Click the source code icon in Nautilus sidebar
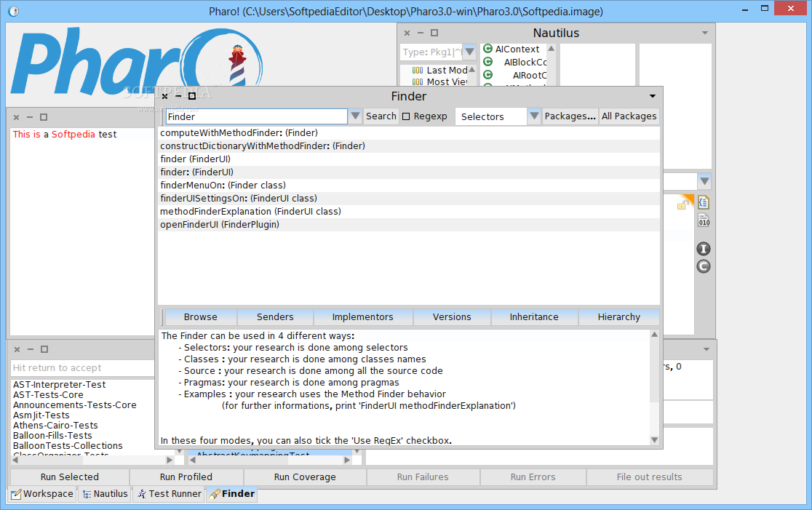This screenshot has height=510, width=812. tap(704, 202)
